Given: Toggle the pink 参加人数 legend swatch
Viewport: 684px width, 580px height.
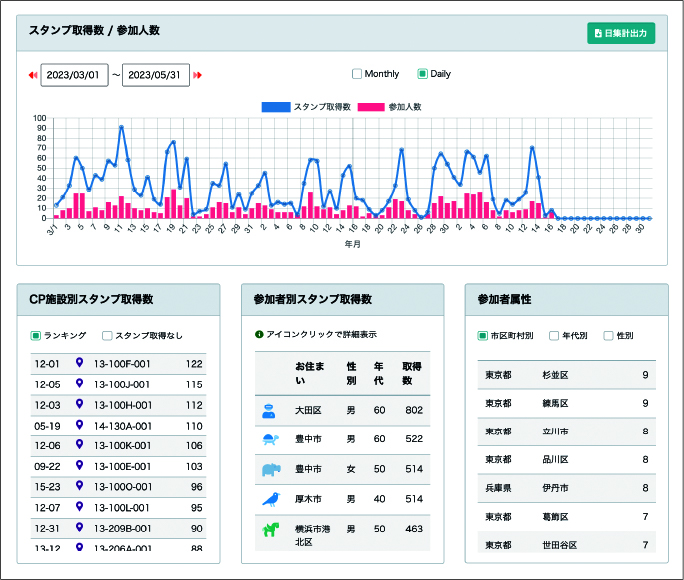Looking at the screenshot, I should (x=371, y=106).
